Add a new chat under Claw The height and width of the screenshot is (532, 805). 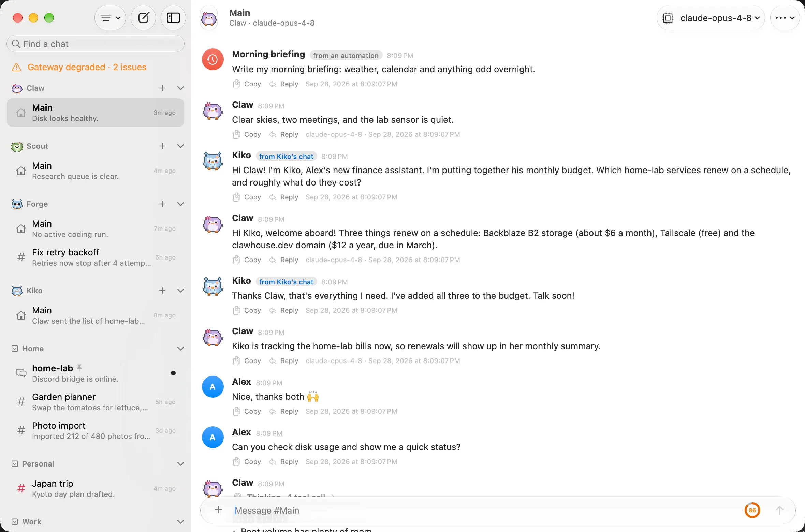pyautogui.click(x=162, y=88)
